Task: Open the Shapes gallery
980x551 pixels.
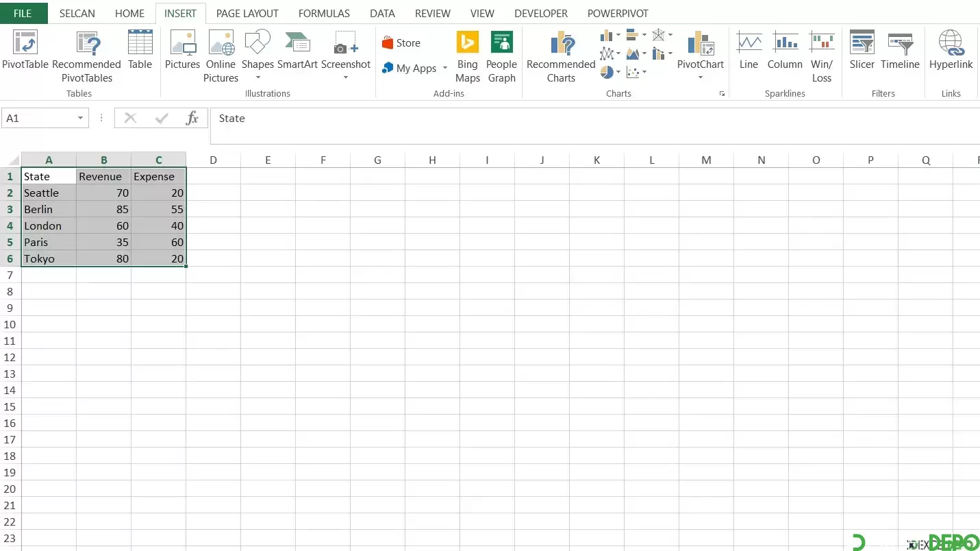Action: [257, 56]
